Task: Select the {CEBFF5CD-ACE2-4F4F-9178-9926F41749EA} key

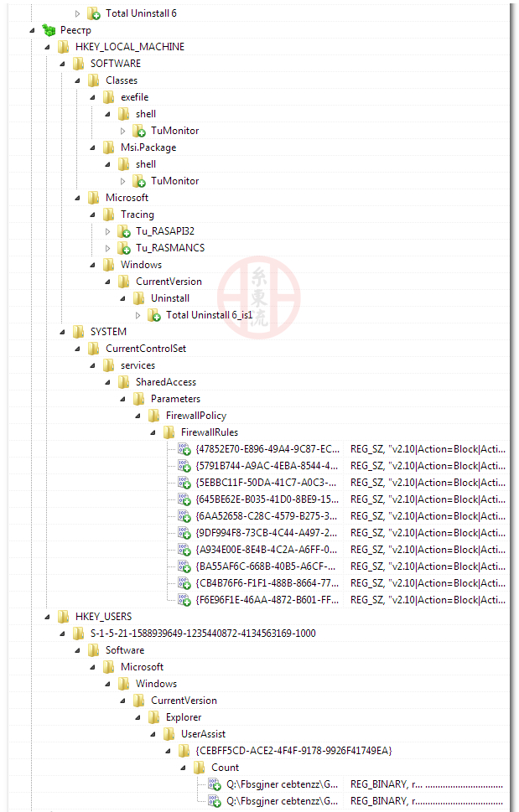Action: [293, 750]
